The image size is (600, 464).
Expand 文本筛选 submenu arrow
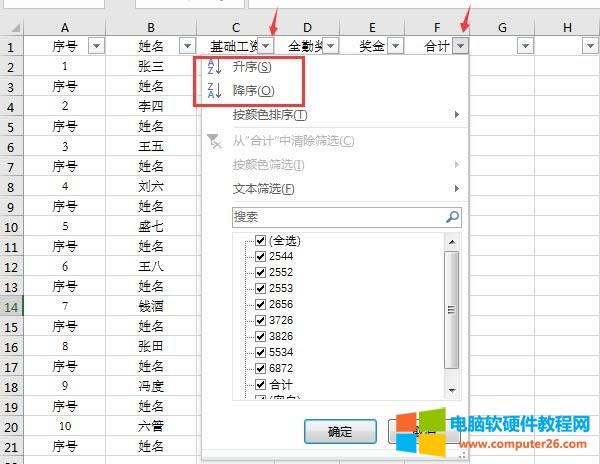pos(457,189)
